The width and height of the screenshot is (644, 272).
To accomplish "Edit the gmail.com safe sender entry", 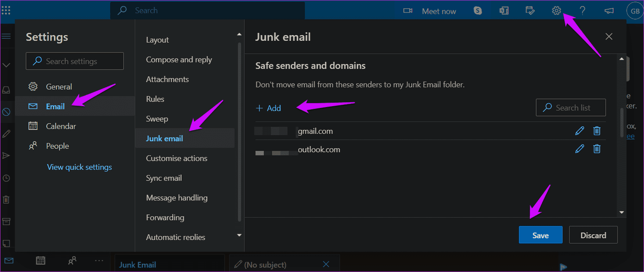I will 579,131.
